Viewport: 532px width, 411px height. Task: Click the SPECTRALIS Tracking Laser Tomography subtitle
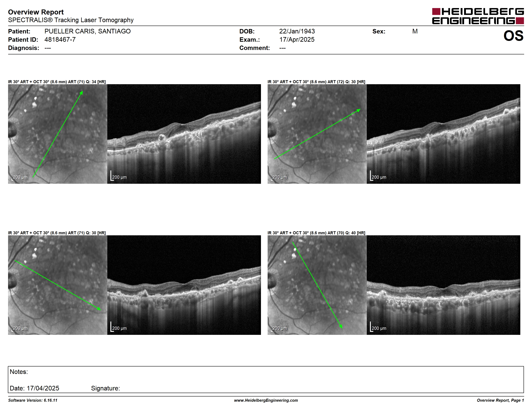71,20
